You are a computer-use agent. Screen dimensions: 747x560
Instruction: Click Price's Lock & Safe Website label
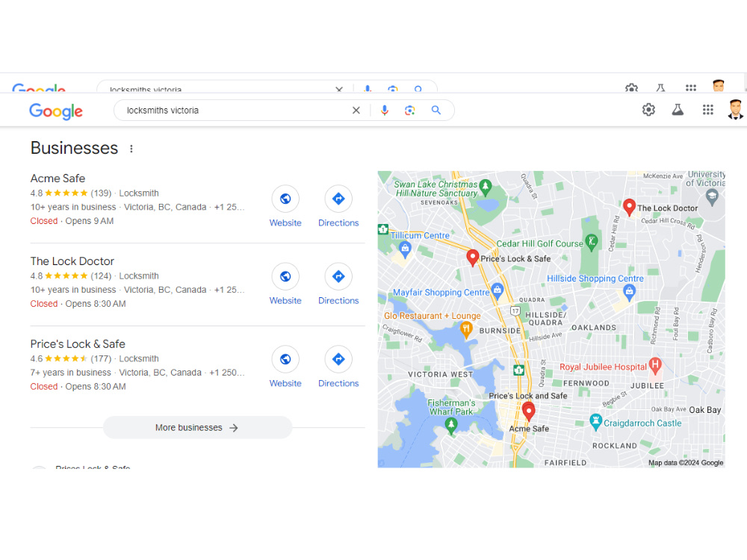(285, 383)
